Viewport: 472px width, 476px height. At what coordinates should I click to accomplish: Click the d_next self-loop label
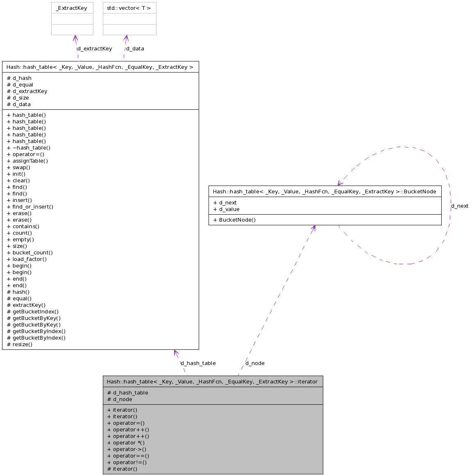coord(460,206)
